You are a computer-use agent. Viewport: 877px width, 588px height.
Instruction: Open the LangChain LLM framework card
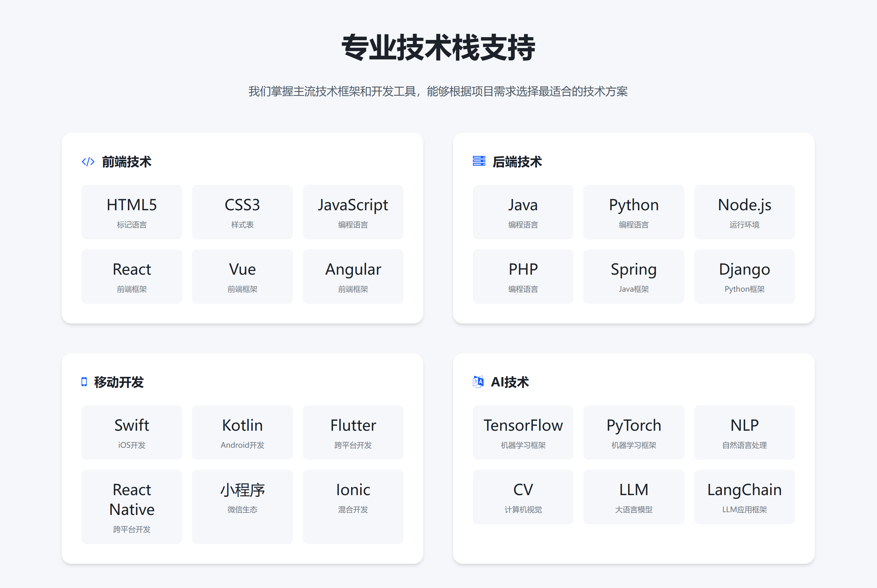click(744, 497)
